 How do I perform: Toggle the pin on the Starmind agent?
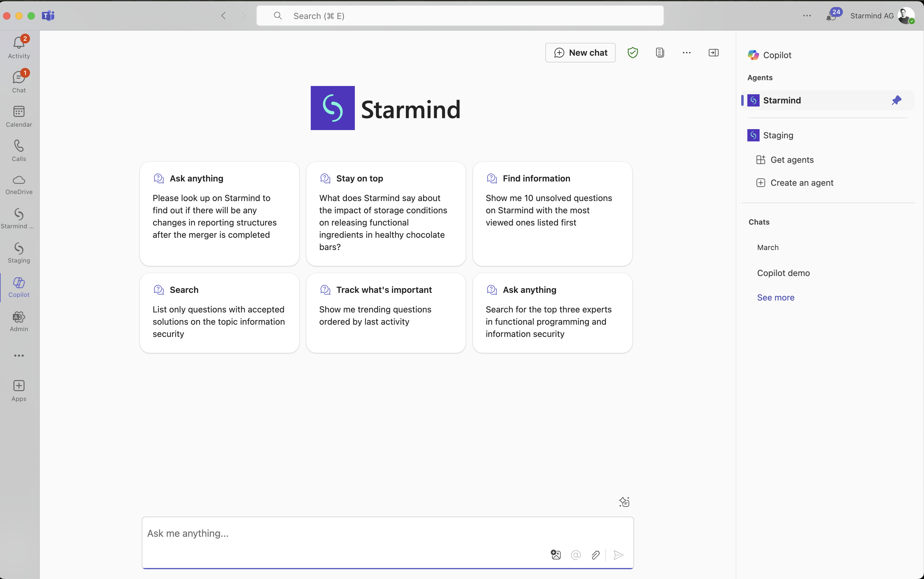click(x=896, y=100)
